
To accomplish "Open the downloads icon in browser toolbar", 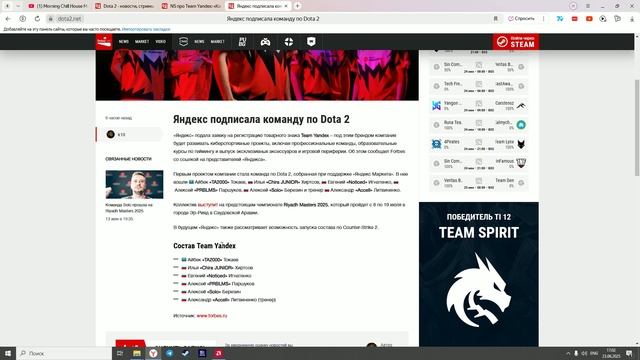I will [633, 19].
